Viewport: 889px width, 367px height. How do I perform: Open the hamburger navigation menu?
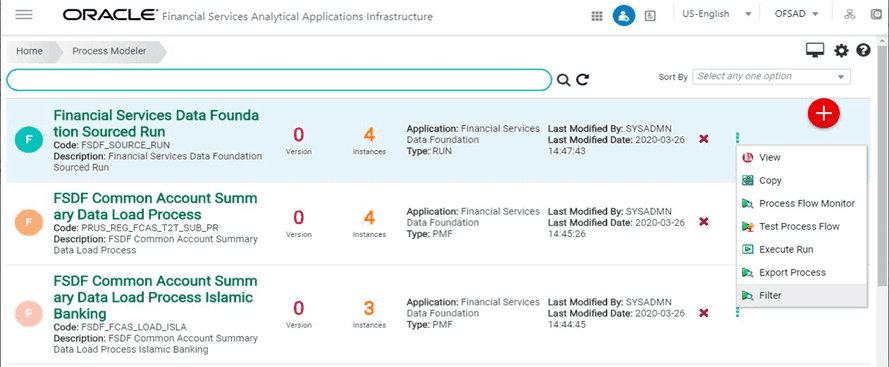pyautogui.click(x=24, y=15)
